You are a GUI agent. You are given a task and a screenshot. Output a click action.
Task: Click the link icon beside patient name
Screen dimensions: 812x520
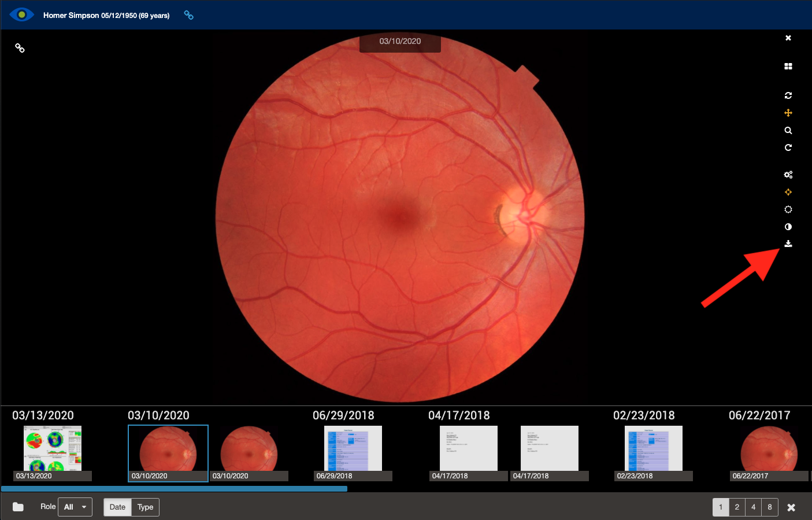[188, 15]
